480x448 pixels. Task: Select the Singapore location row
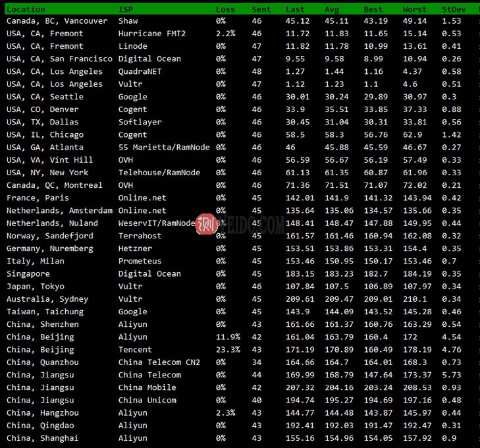pos(28,274)
